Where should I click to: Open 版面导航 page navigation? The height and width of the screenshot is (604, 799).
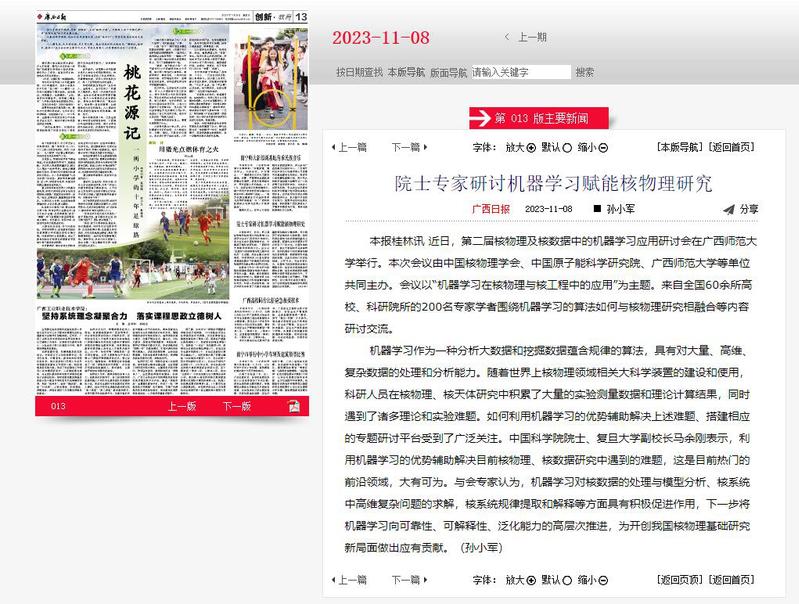click(449, 72)
